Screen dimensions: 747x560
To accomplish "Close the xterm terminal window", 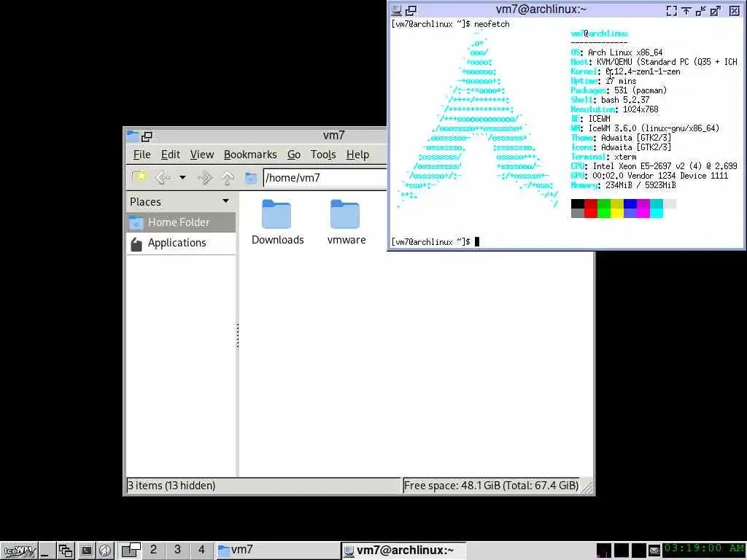I will pyautogui.click(x=735, y=10).
